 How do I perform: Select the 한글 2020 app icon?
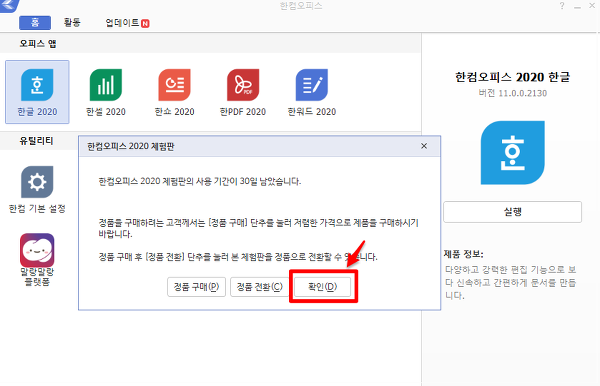37,85
